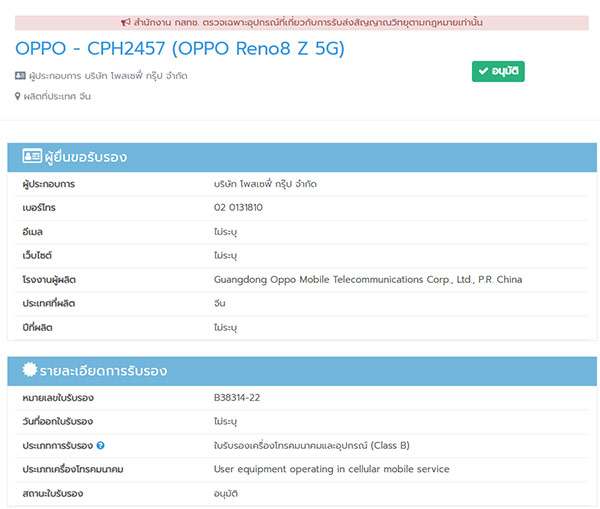Click the เบอร์โทร row label
The width and height of the screenshot is (600, 509).
(x=39, y=208)
